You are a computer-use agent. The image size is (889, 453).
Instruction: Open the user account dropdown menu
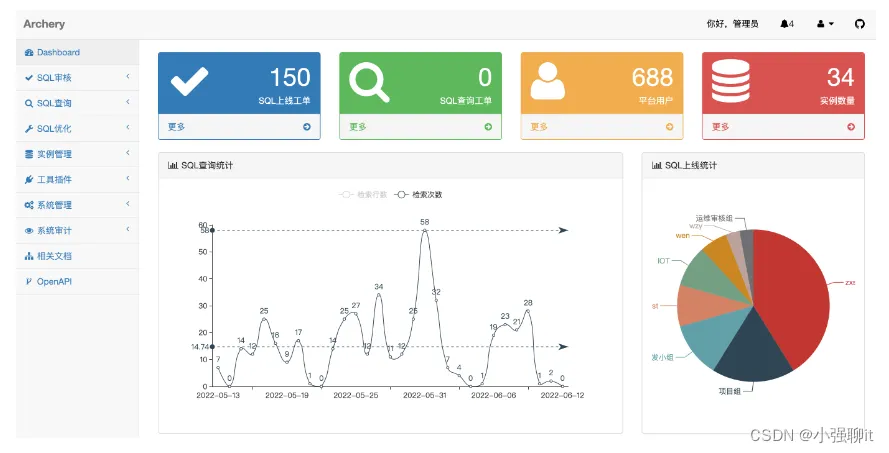point(825,24)
